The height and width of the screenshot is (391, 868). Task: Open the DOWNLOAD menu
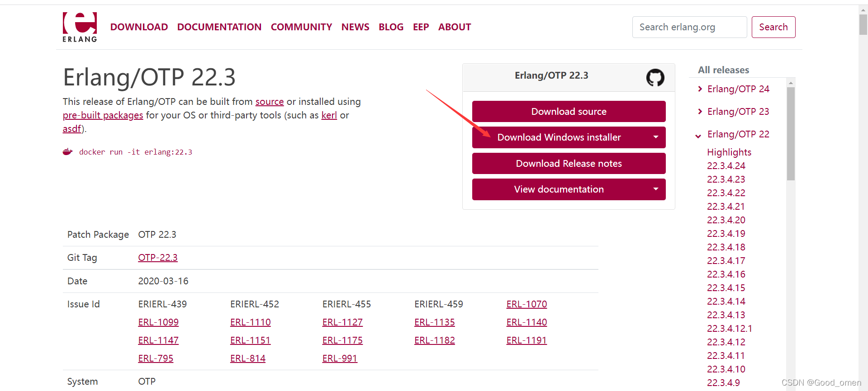[x=139, y=27]
